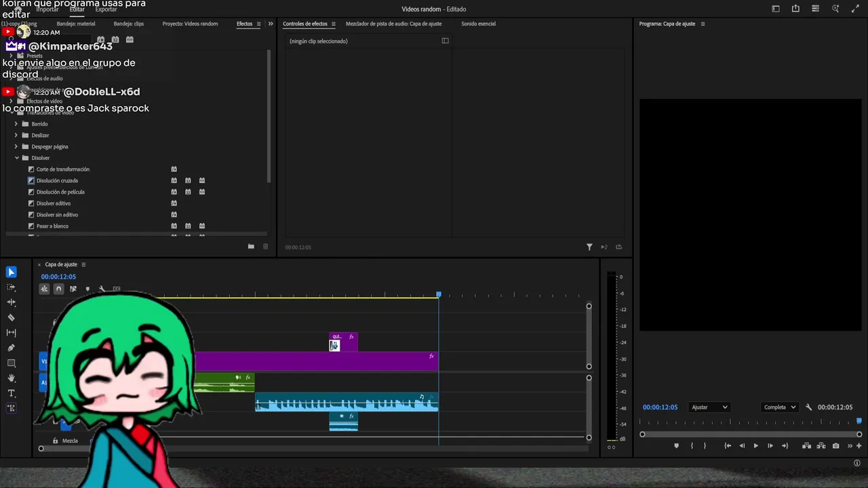This screenshot has height=488, width=868.
Task: Toggle Linked Selection in timeline
Action: tap(73, 289)
